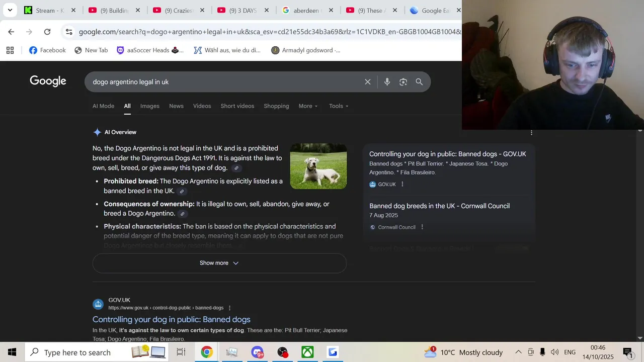
Task: Switch to Videos results
Action: click(x=202, y=106)
